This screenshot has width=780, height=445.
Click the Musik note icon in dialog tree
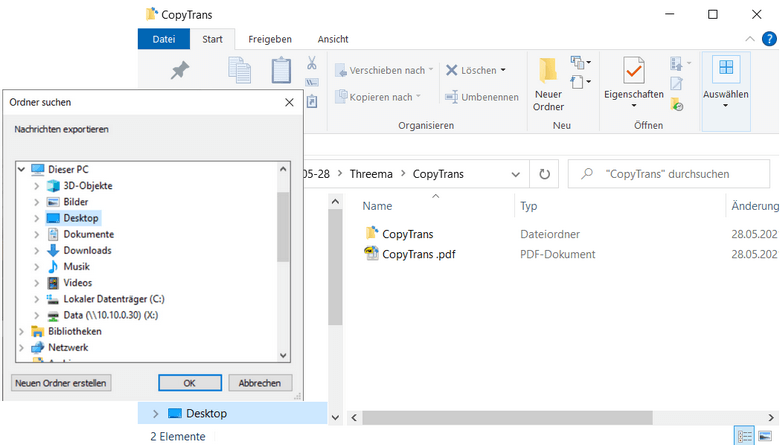click(53, 267)
